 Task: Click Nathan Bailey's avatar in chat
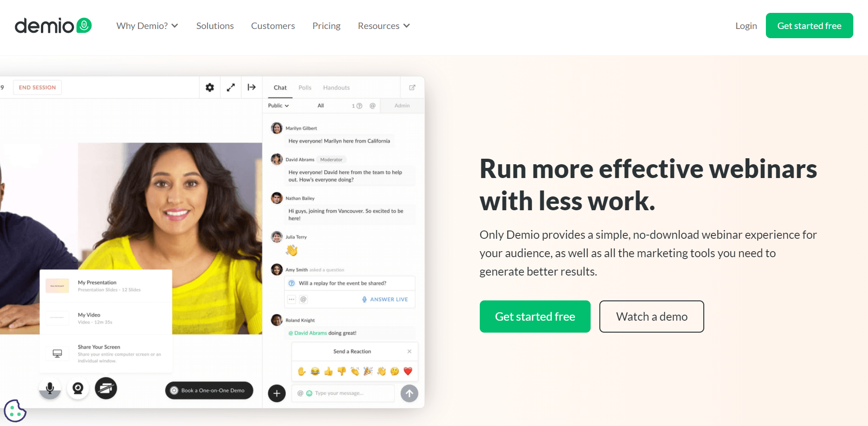[276, 198]
